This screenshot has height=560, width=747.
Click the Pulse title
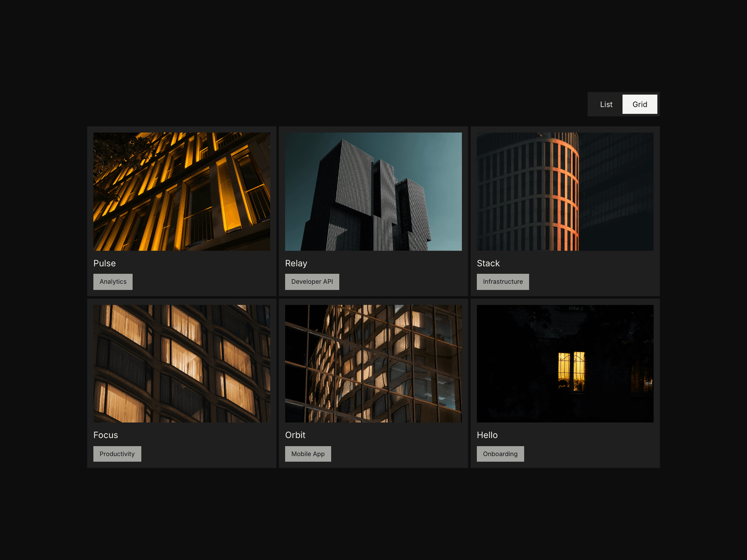pos(105,263)
